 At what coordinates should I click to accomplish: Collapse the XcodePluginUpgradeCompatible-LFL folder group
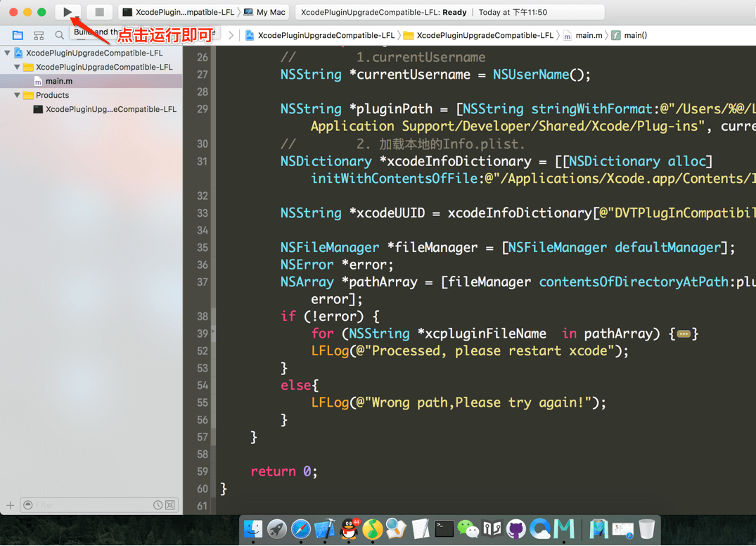(x=17, y=67)
